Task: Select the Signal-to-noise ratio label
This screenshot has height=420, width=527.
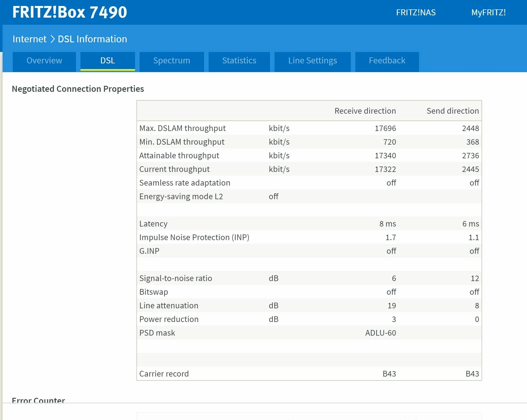Action: point(176,278)
